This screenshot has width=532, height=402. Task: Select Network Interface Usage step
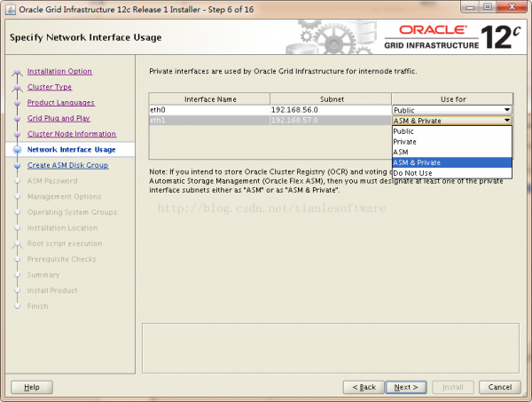(71, 149)
